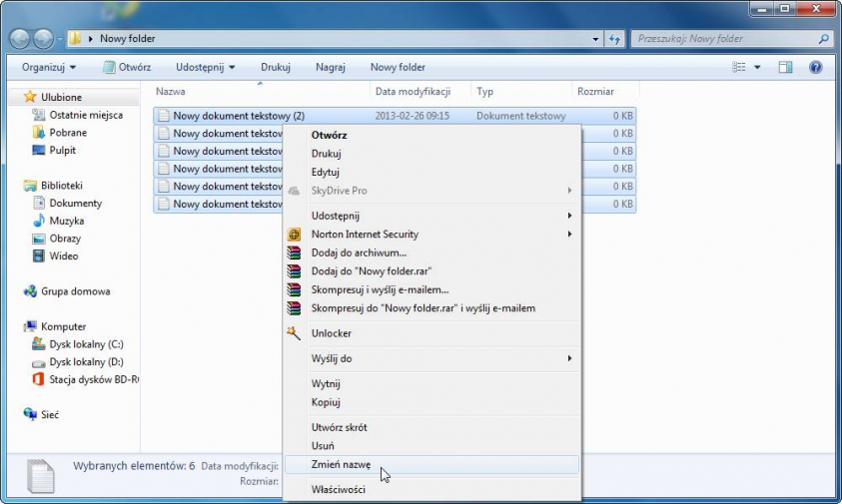Expand the Wyślij do submenu

pos(332,358)
